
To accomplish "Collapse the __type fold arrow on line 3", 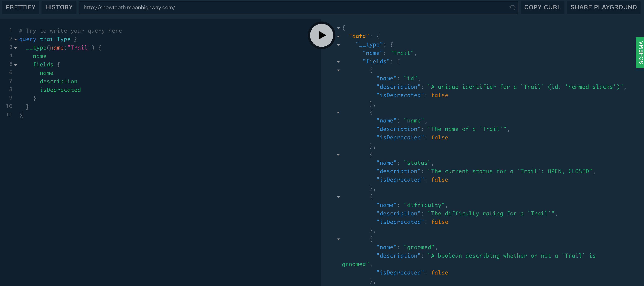I will coord(16,48).
